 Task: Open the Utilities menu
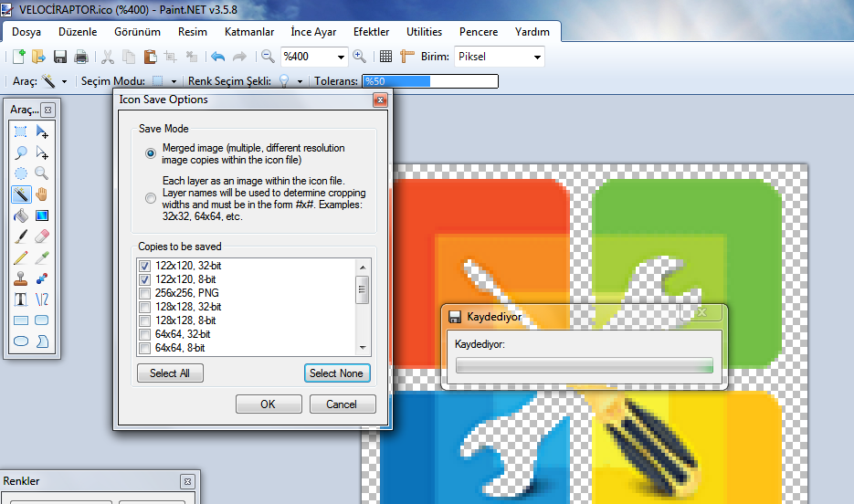[425, 32]
